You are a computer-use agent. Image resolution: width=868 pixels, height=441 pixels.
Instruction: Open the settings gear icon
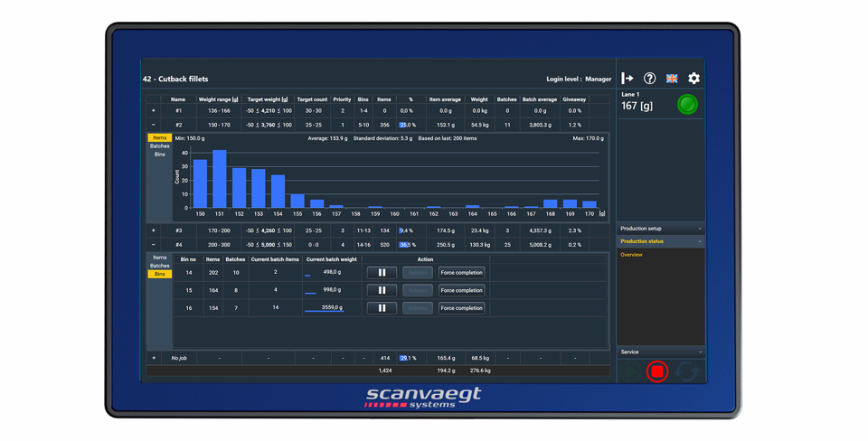pos(693,79)
